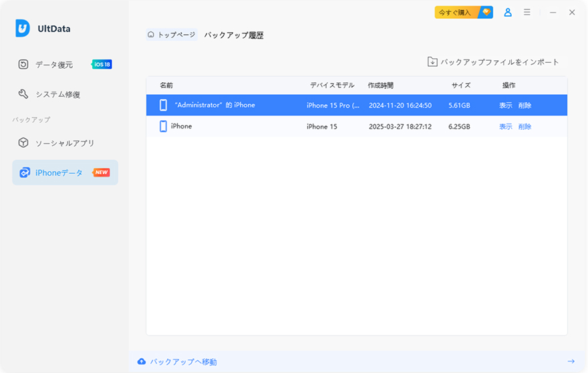This screenshot has width=588, height=373.
Task: Click the バックアップ履歴 breadcrumb text
Action: [234, 35]
